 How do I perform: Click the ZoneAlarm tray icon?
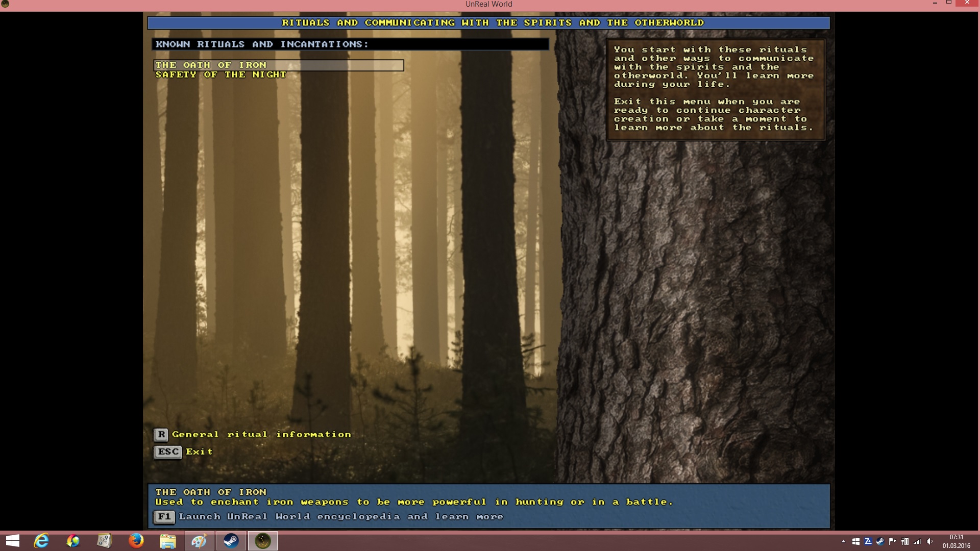[868, 542]
